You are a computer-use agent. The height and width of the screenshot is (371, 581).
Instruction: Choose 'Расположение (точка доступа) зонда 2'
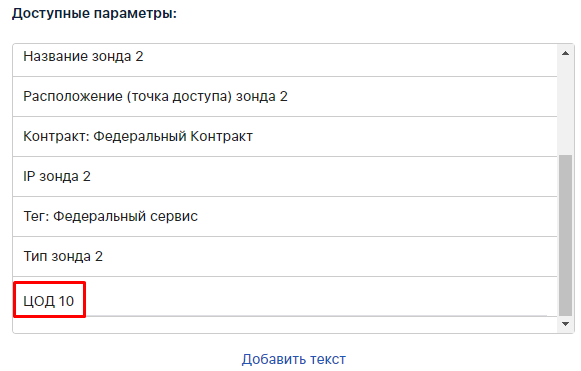click(285, 97)
